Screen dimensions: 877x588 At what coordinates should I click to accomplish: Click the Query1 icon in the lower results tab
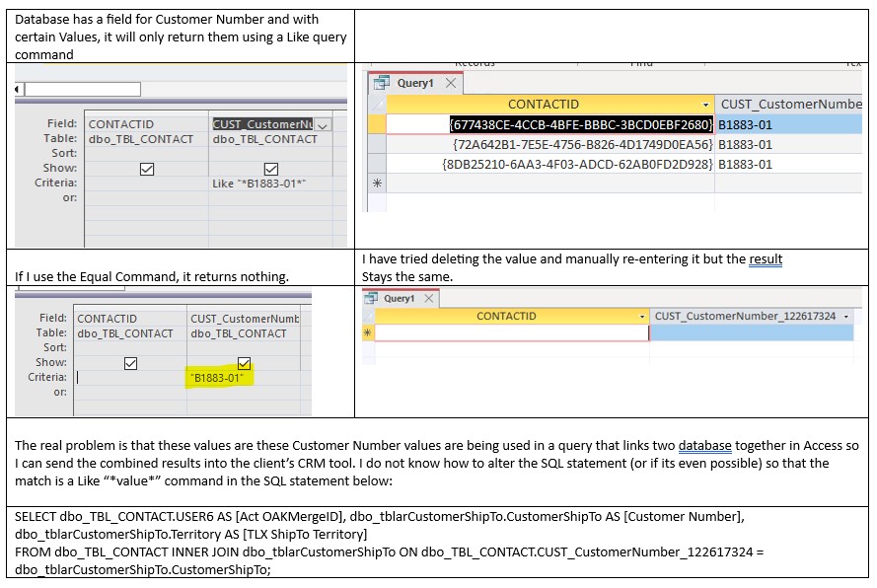tap(371, 298)
